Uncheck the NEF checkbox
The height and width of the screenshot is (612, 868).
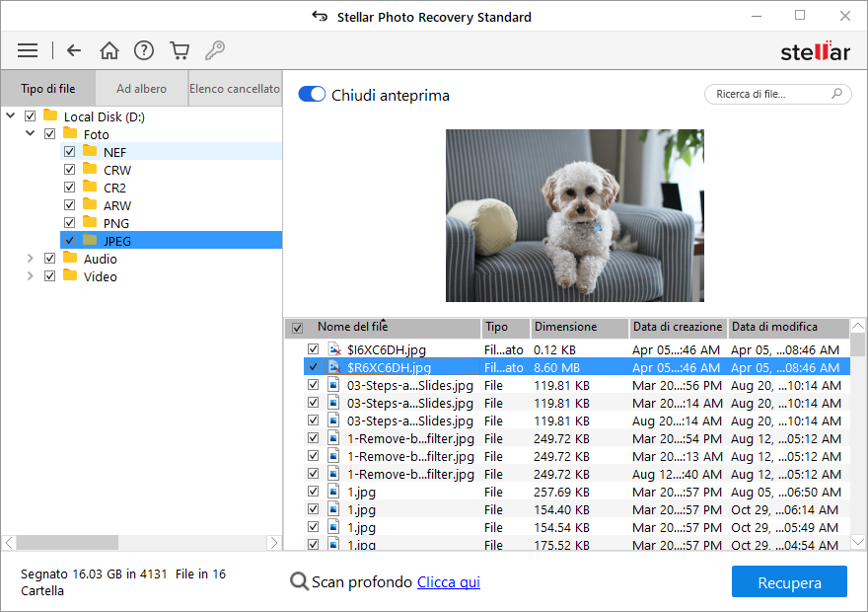point(69,151)
